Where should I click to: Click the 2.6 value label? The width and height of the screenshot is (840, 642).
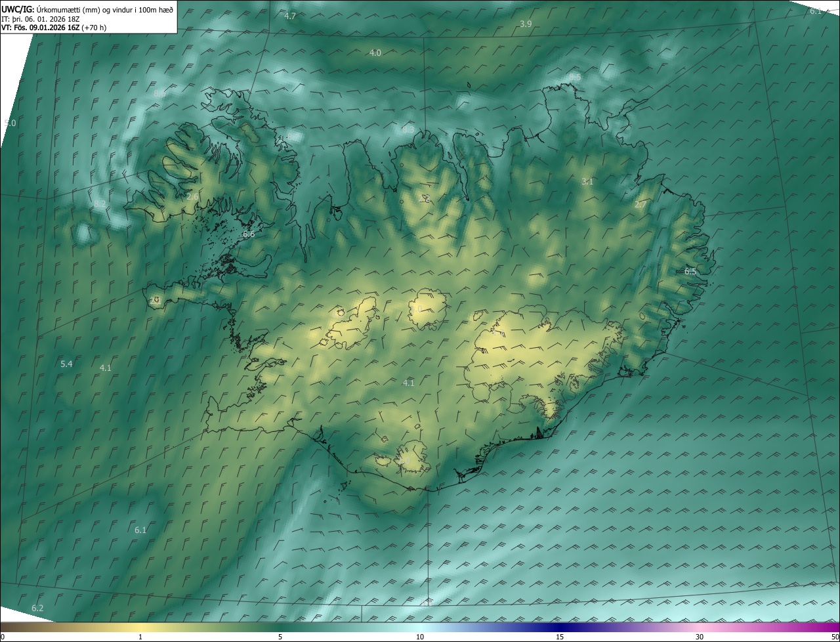pyautogui.click(x=192, y=197)
